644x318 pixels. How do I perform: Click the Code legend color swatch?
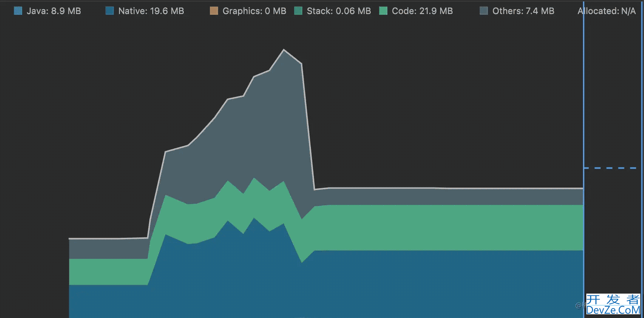[x=383, y=11]
